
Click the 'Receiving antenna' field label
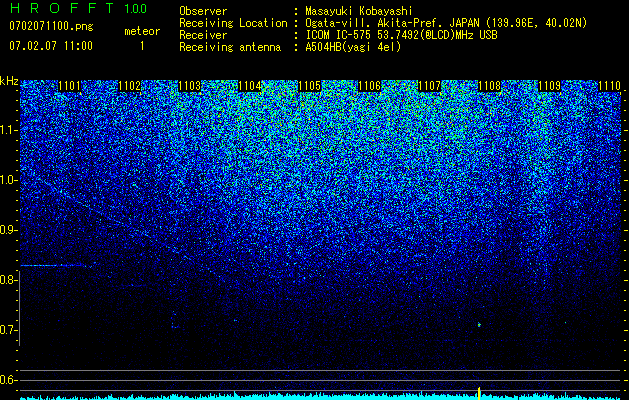coord(230,47)
